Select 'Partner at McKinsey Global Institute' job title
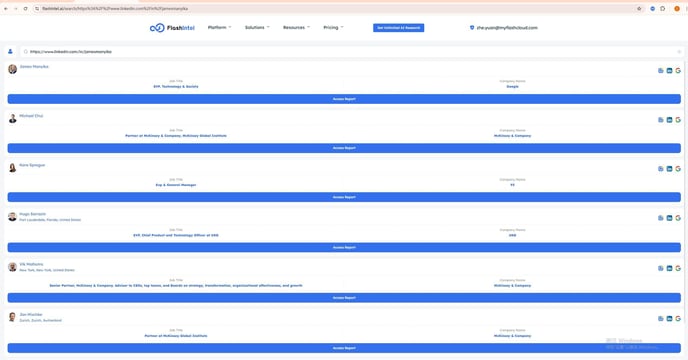Viewport: 688px width, 360px height. click(176, 336)
